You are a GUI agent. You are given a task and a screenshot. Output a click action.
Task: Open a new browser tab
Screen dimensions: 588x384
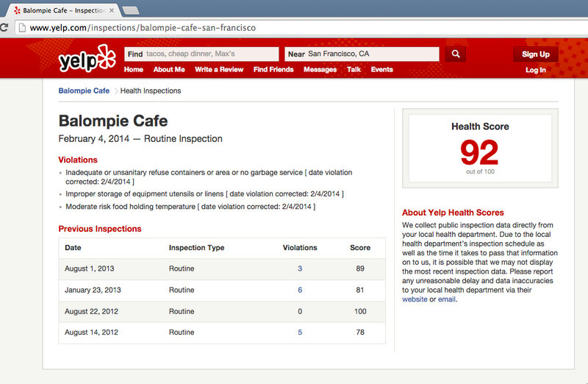[131, 10]
